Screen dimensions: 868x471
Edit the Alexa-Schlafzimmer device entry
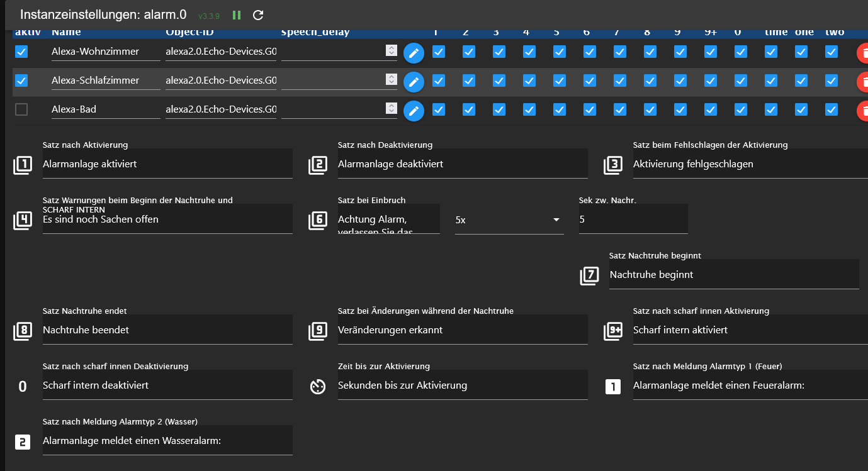[414, 82]
